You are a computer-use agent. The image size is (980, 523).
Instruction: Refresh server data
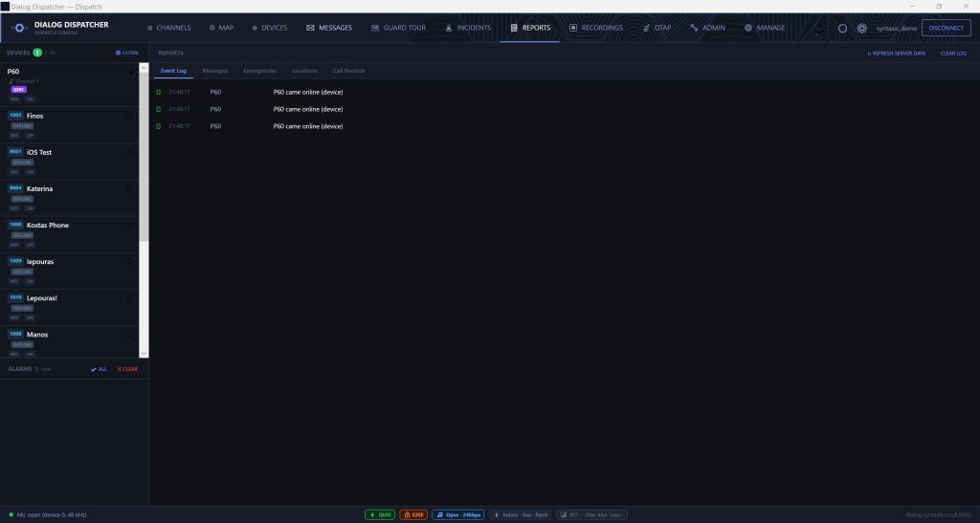tap(896, 54)
